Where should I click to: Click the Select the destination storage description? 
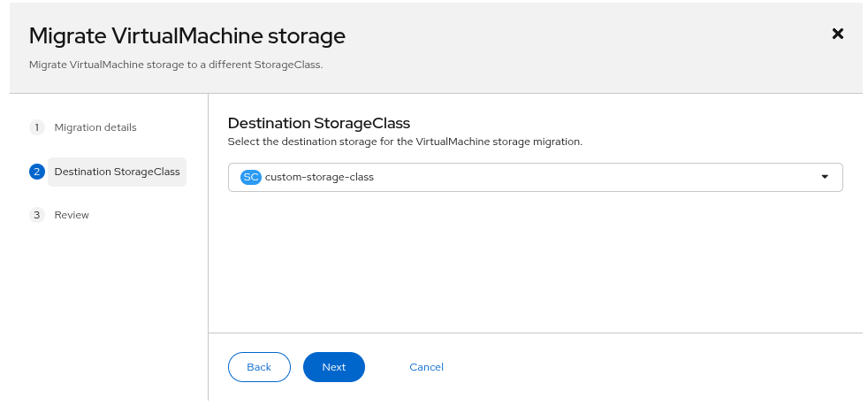405,142
